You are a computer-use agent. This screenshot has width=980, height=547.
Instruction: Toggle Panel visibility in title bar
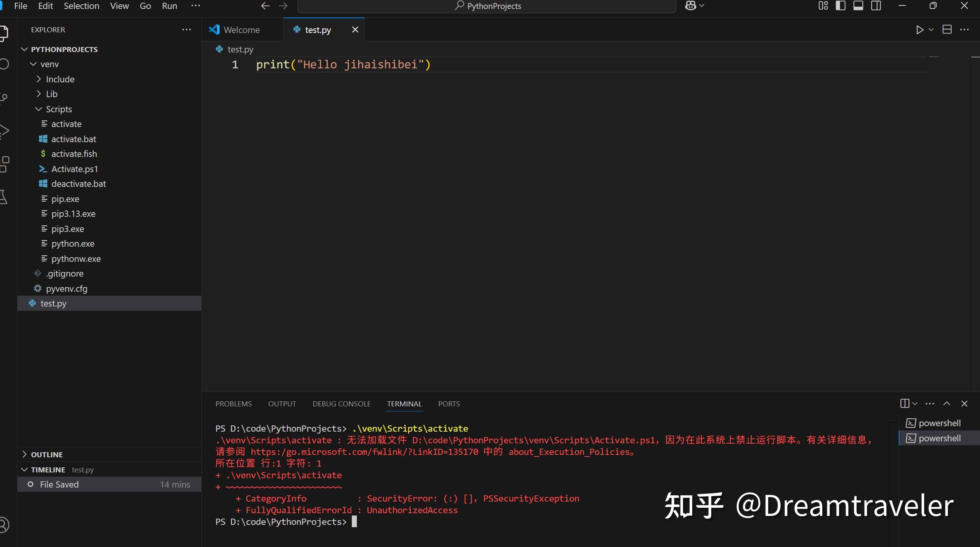[x=858, y=5]
